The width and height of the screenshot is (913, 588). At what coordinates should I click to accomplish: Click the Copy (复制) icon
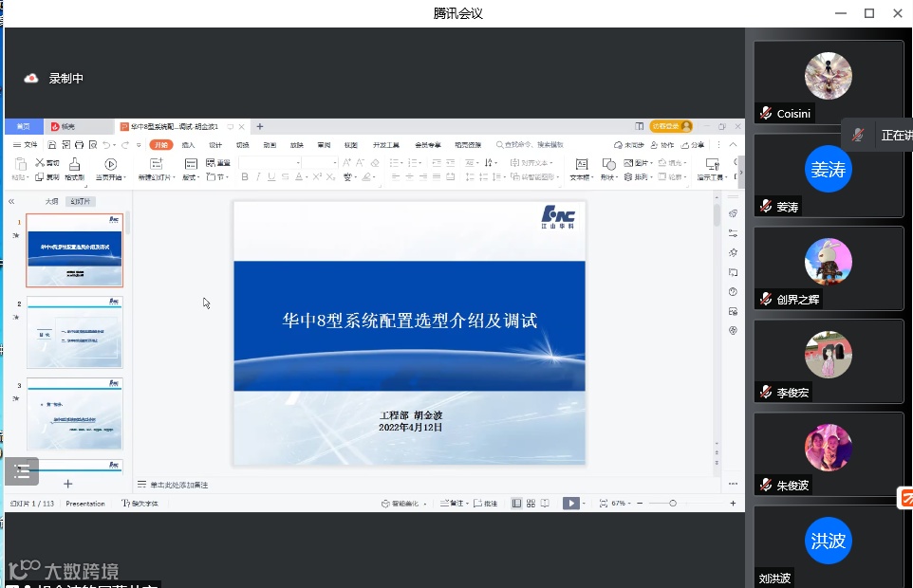pos(40,176)
